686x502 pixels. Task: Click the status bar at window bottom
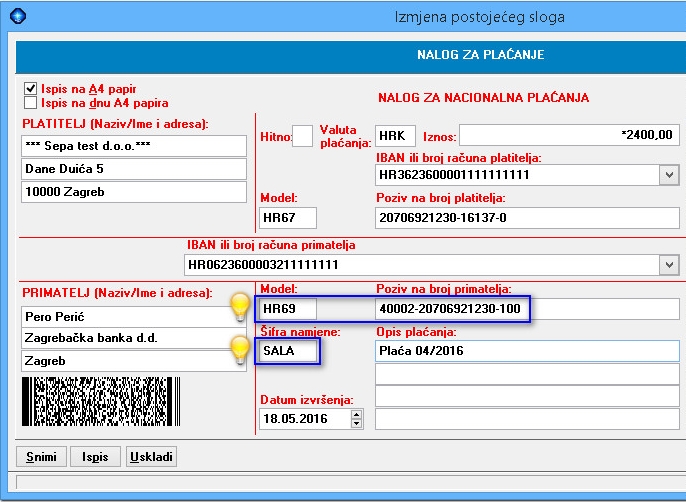coord(350,482)
